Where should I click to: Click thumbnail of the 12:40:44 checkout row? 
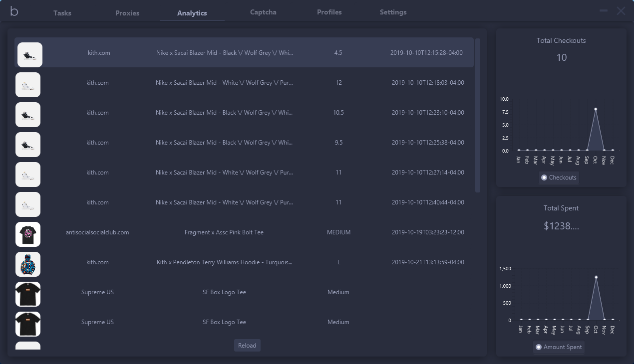click(28, 204)
